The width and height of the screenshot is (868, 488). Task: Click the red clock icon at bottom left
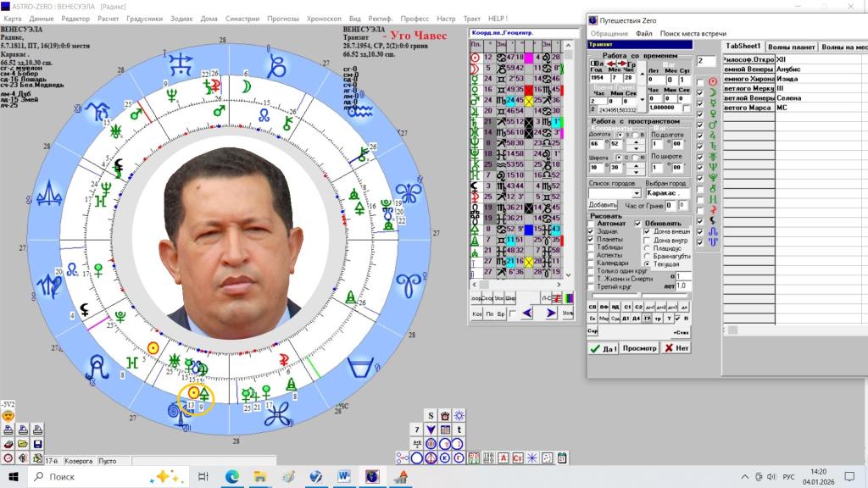tap(8, 457)
